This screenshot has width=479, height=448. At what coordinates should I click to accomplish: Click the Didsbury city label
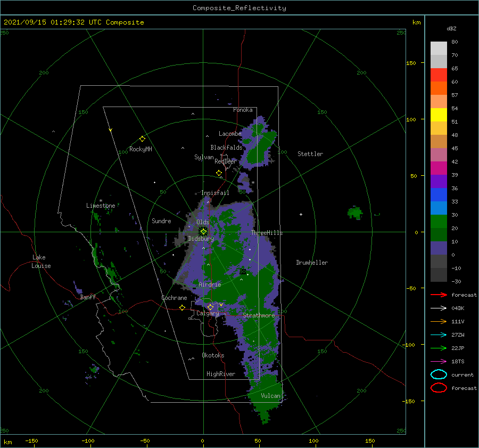click(x=201, y=239)
